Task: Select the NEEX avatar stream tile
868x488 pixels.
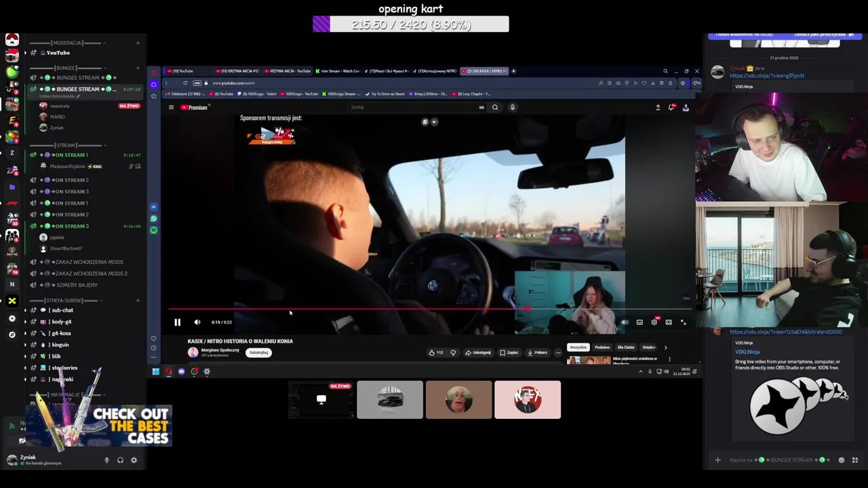Action: (528, 400)
